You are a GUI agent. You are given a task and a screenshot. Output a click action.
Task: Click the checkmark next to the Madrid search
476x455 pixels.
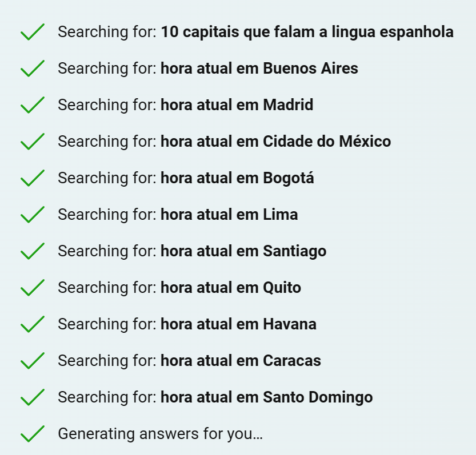(x=33, y=106)
